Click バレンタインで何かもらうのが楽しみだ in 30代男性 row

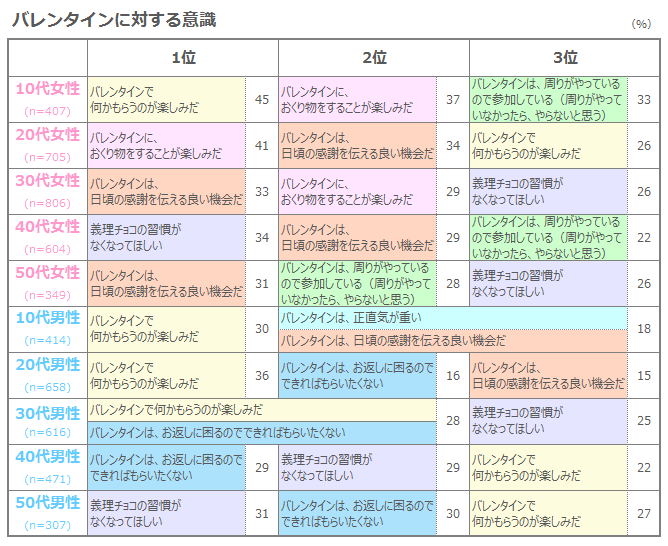click(x=262, y=410)
